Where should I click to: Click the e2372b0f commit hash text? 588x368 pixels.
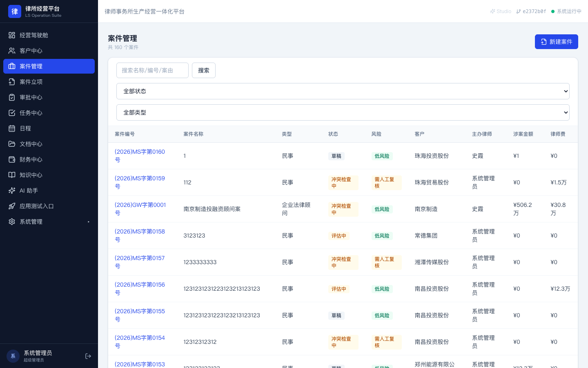click(x=535, y=11)
